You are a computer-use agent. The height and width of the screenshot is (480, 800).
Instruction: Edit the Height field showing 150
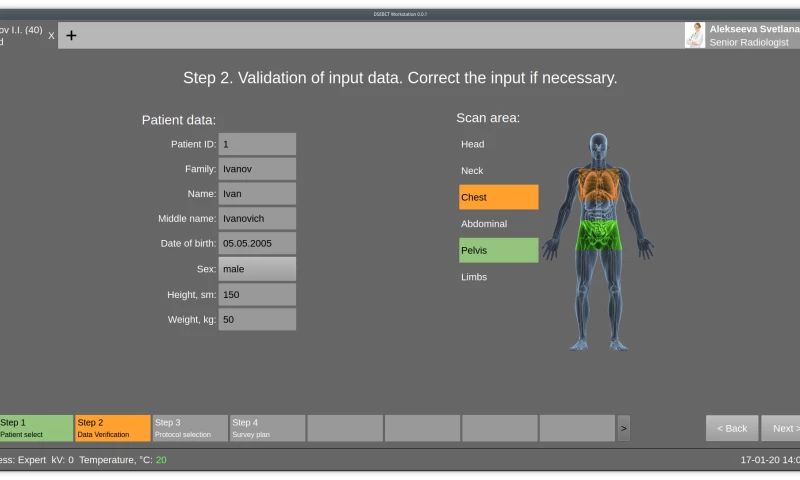(257, 294)
